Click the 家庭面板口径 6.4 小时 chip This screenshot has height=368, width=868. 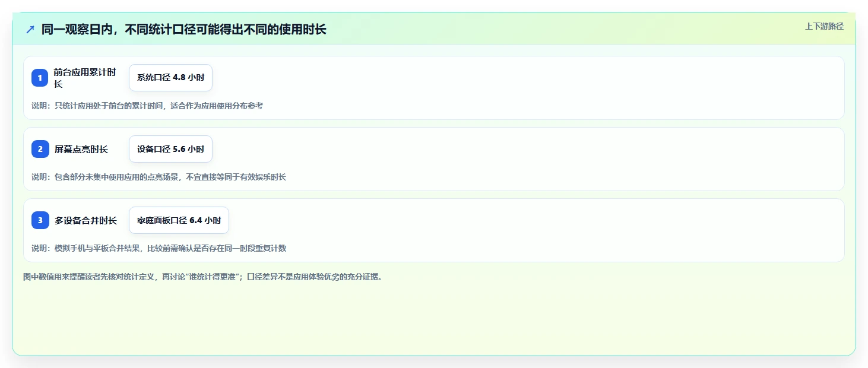click(179, 220)
